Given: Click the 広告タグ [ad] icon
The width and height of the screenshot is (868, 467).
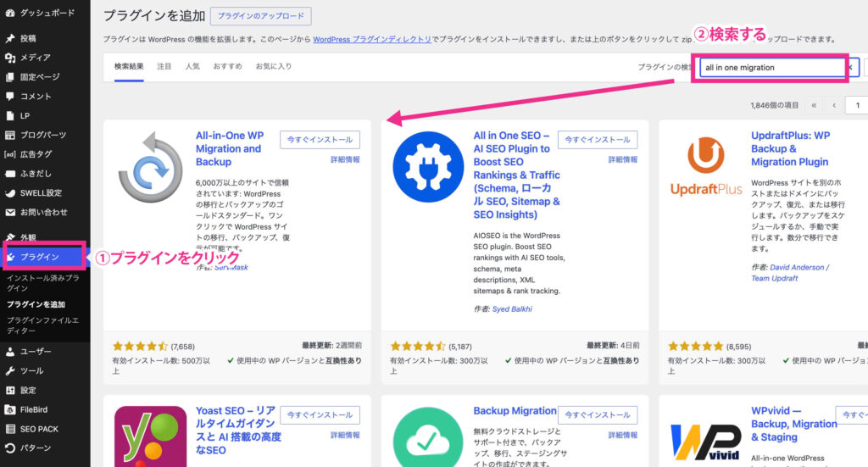Looking at the screenshot, I should click(10, 154).
